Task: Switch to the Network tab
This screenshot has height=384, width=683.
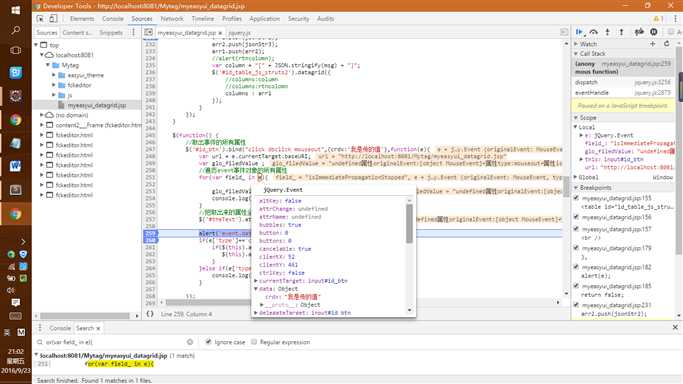Action: click(x=172, y=19)
